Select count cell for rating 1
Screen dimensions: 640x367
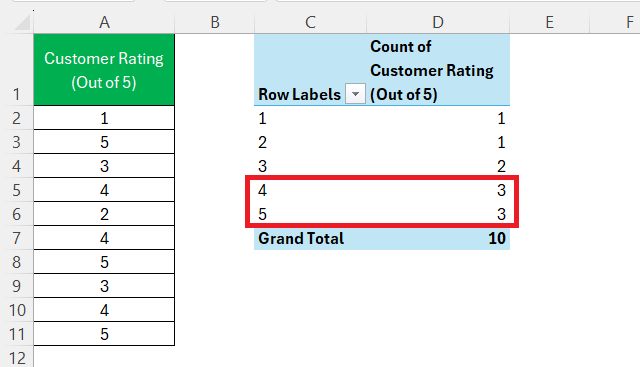(x=438, y=118)
